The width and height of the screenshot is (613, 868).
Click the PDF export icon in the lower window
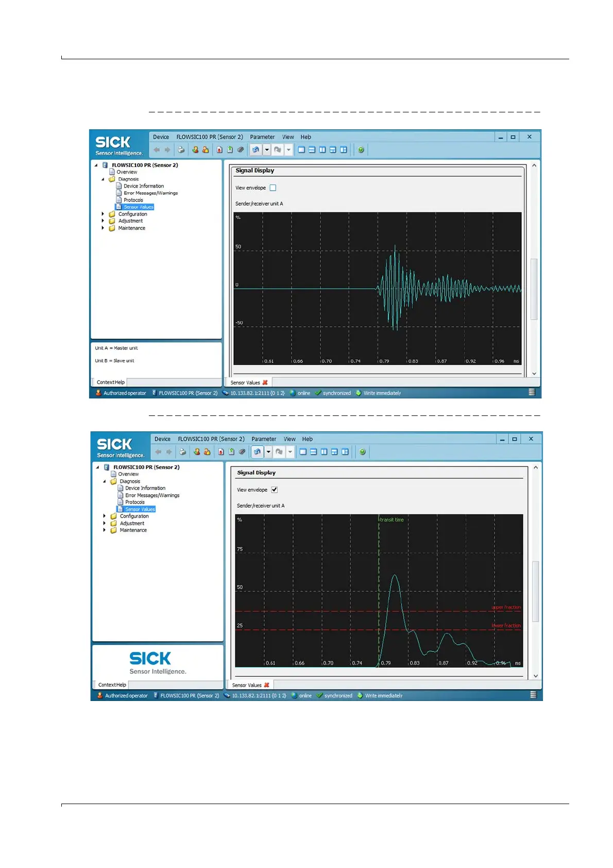tap(221, 452)
